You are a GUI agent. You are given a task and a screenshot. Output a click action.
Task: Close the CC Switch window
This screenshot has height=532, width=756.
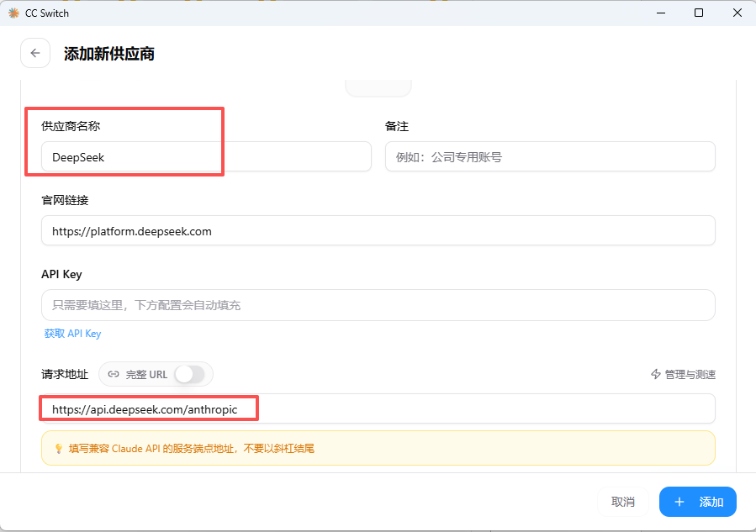tap(737, 13)
